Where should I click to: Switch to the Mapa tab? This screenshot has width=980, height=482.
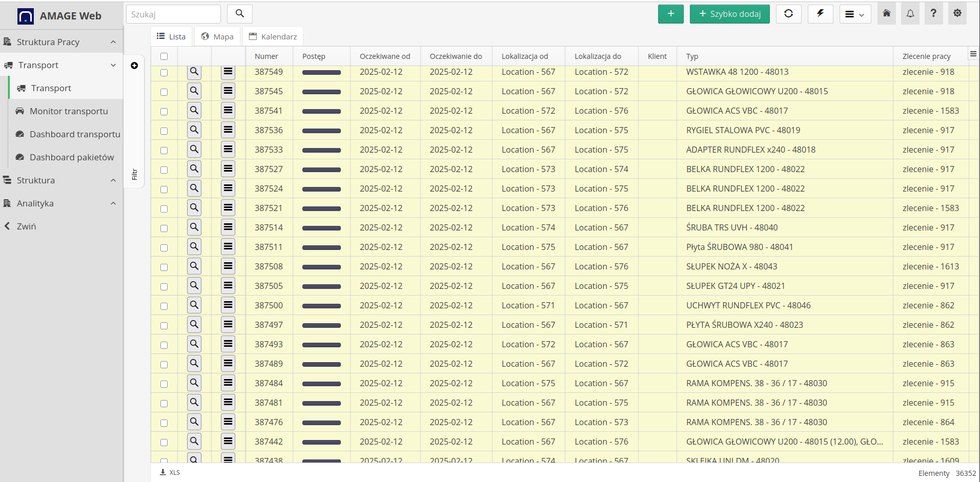(217, 36)
